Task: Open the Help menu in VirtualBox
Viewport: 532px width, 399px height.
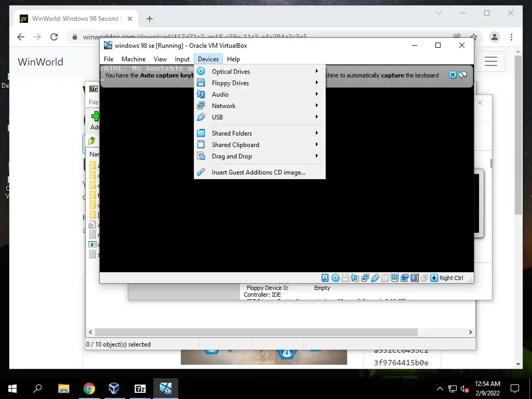Action: [x=233, y=59]
